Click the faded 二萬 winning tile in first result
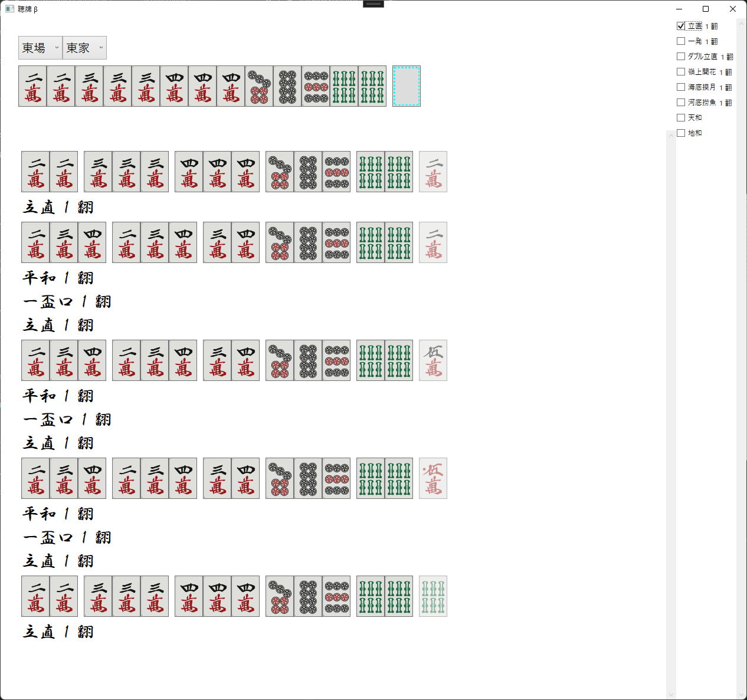 pyautogui.click(x=433, y=172)
